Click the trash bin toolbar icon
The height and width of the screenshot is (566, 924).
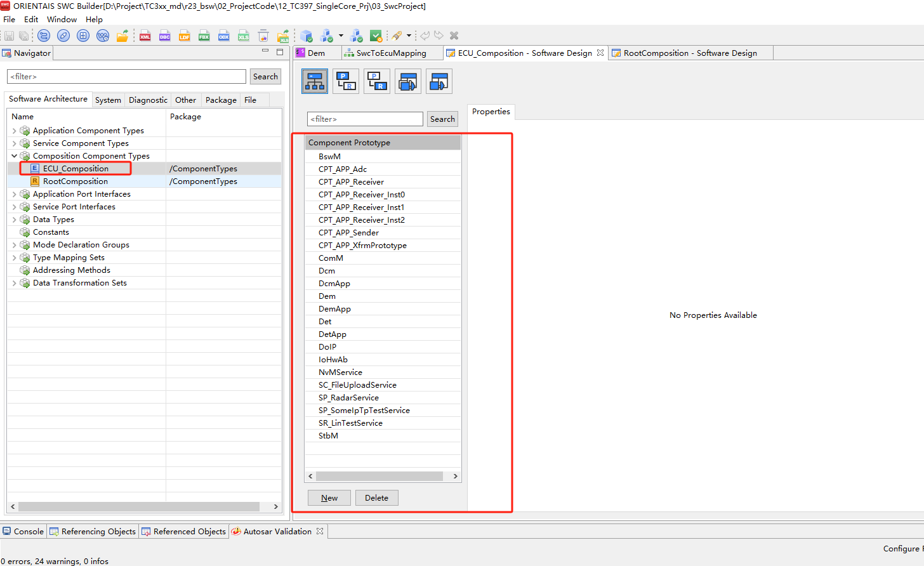[263, 36]
